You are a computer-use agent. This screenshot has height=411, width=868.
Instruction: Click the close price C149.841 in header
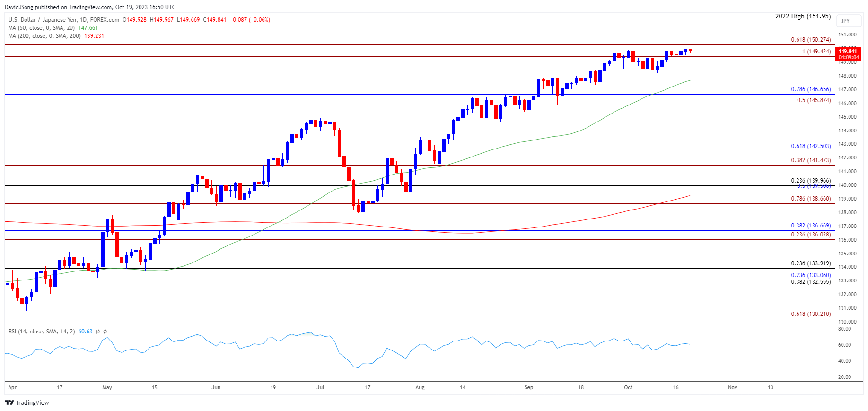click(215, 20)
